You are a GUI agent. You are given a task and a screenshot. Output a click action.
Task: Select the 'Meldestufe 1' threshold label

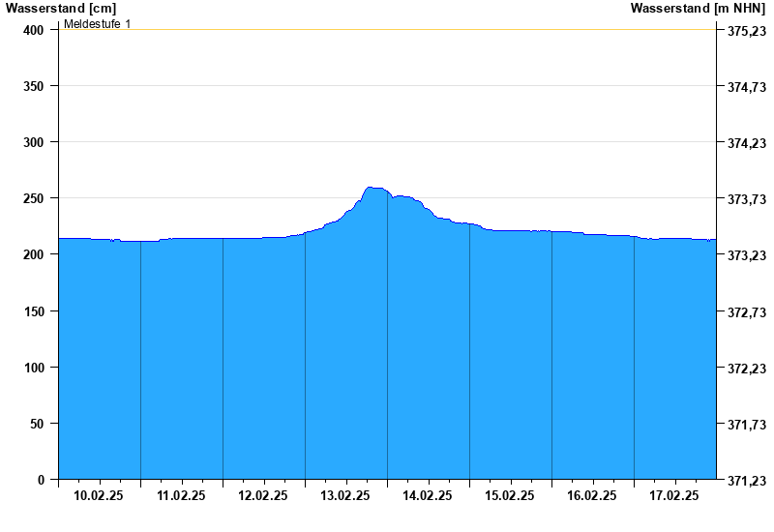[x=97, y=23]
